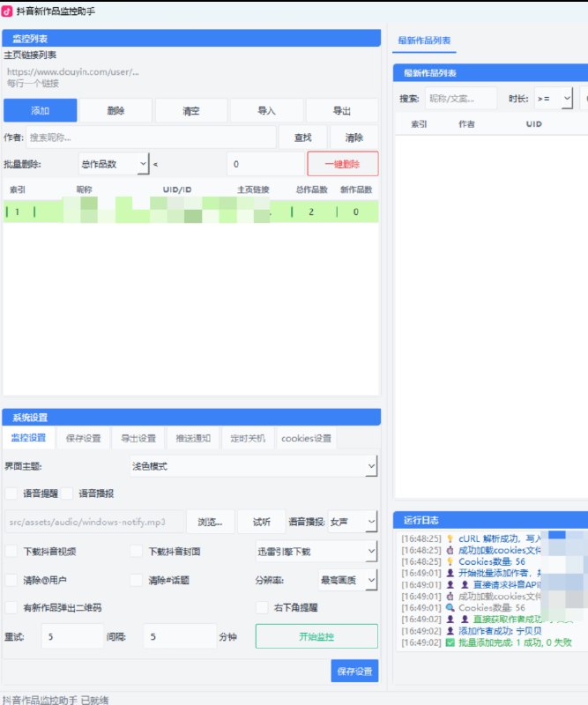Click the 作者 column header in 最新作品列表
The height and width of the screenshot is (705, 588).
(x=466, y=124)
